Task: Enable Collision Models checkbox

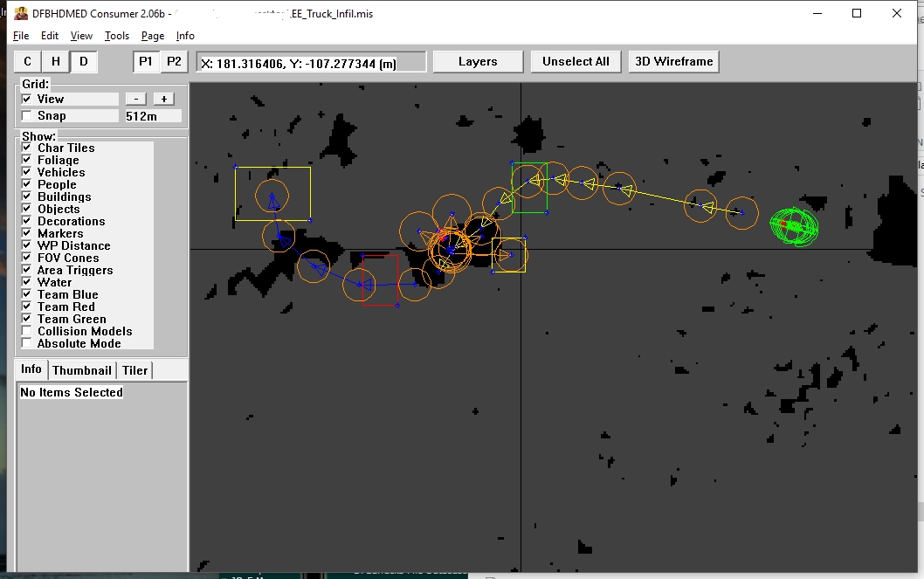Action: (26, 331)
